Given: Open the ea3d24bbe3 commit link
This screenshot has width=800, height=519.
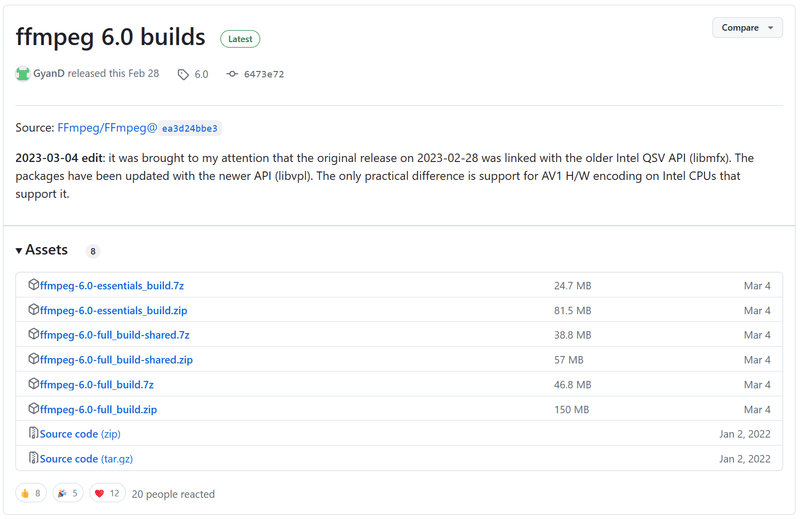Looking at the screenshot, I should [x=190, y=129].
